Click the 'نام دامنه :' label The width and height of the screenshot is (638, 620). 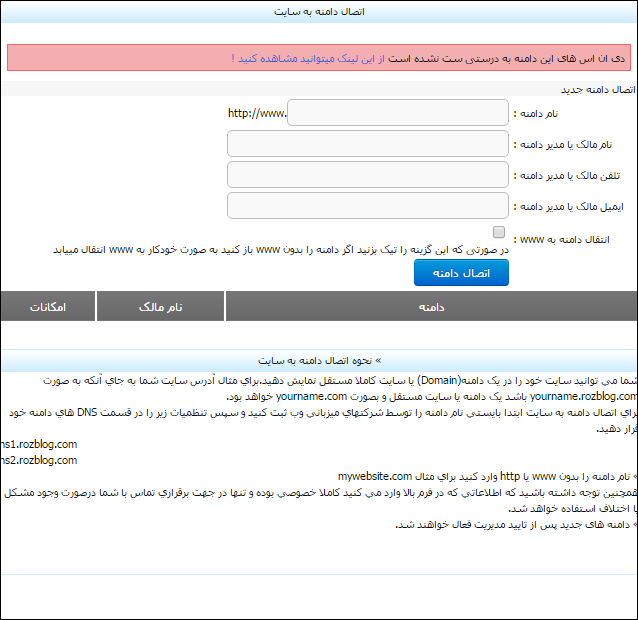coord(535,114)
